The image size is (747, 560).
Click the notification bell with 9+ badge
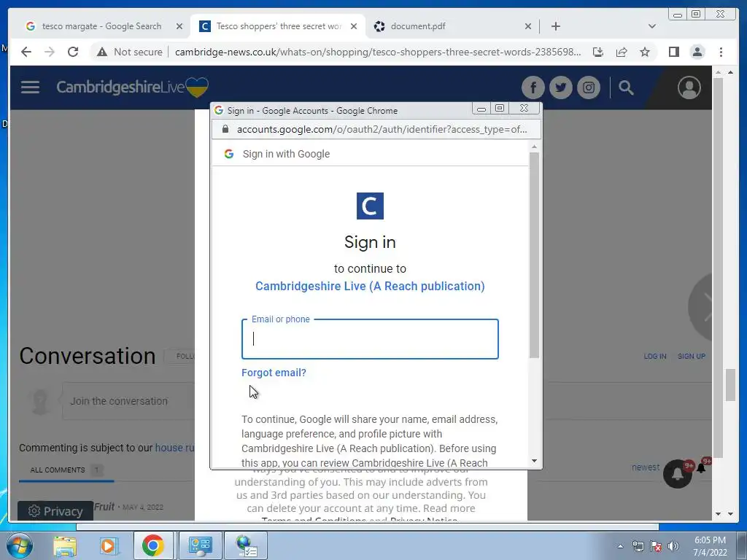[678, 473]
